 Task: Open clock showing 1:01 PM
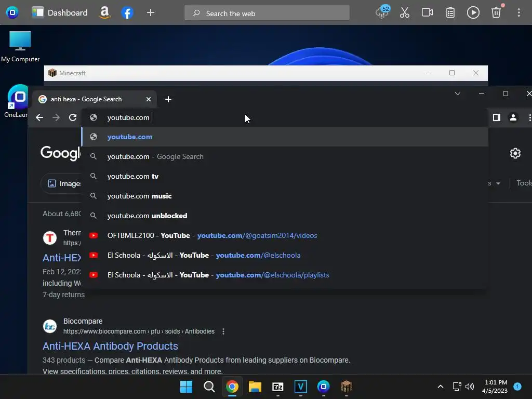coord(495,387)
